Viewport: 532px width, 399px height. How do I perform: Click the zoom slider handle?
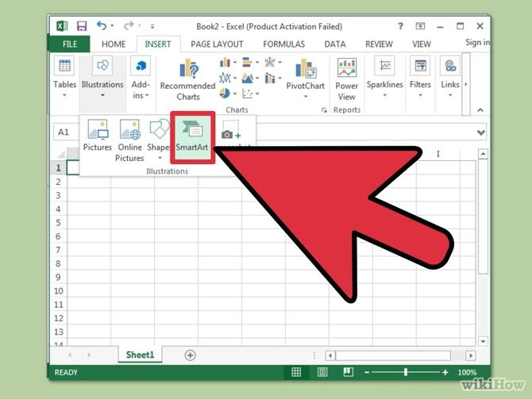point(406,372)
